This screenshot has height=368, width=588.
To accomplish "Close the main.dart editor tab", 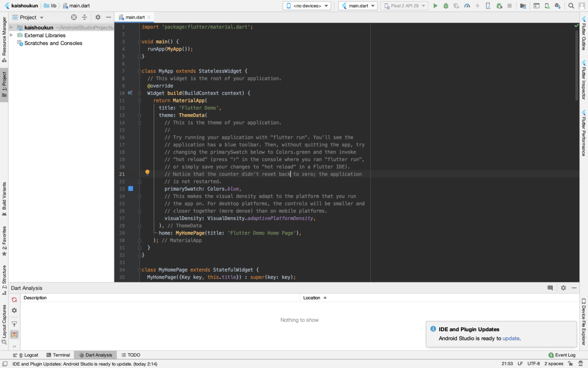I will [x=149, y=17].
